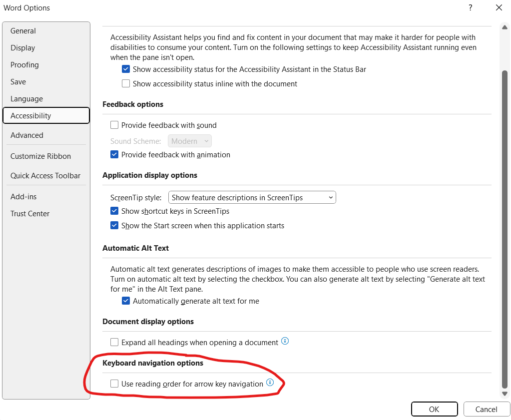Click the Help question mark icon
This screenshot has width=511, height=420.
pyautogui.click(x=470, y=7)
